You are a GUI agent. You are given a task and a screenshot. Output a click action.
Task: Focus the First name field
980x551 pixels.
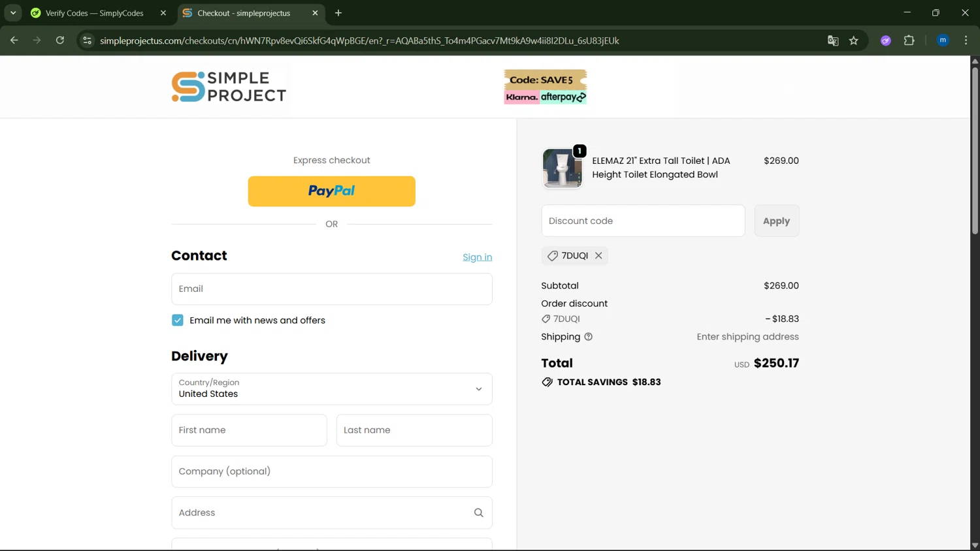[x=249, y=430]
